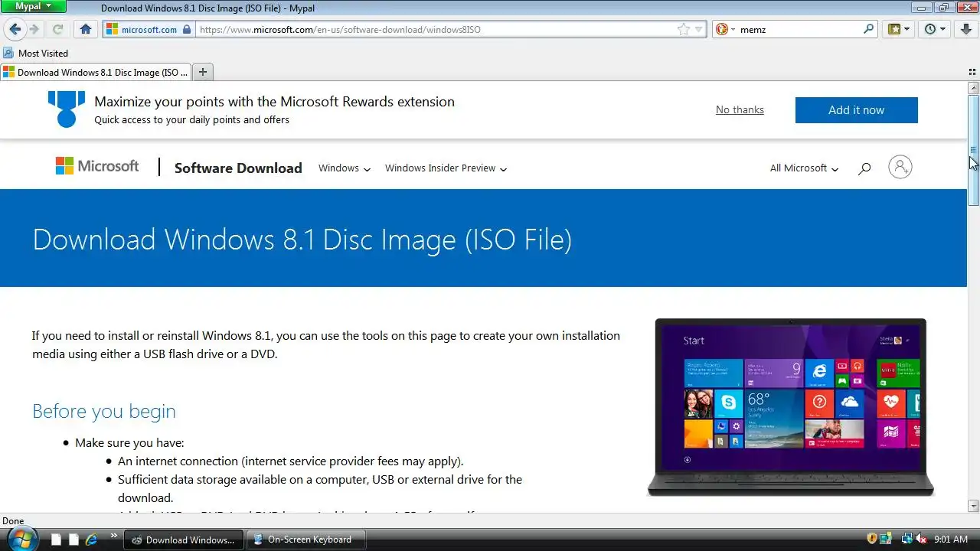This screenshot has height=551, width=980.
Task: Open the Microsoft logo home link
Action: click(97, 166)
